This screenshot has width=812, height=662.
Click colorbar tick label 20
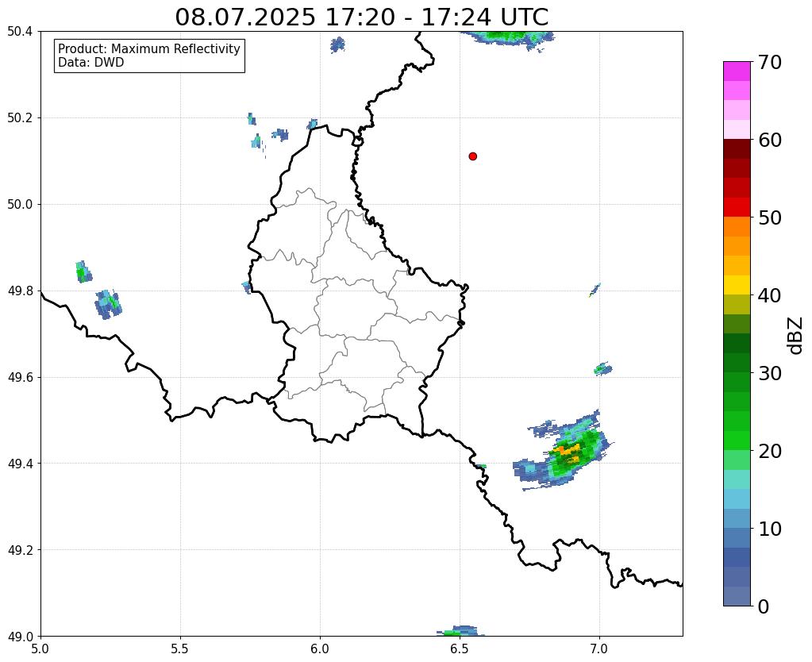[x=770, y=451]
